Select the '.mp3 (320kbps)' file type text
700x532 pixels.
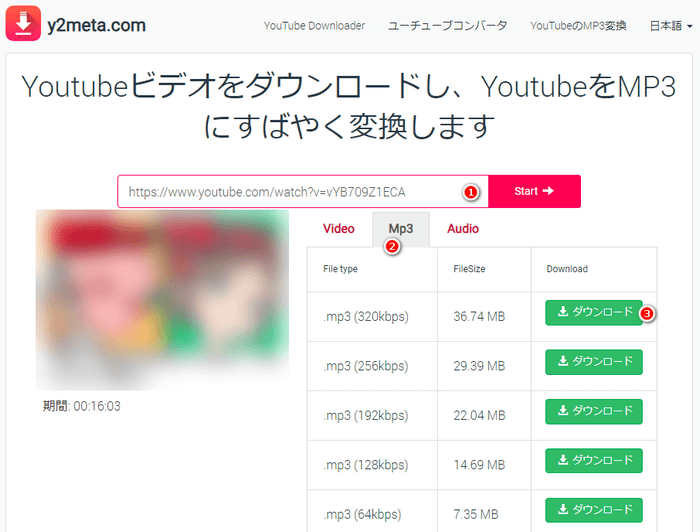[x=366, y=316]
